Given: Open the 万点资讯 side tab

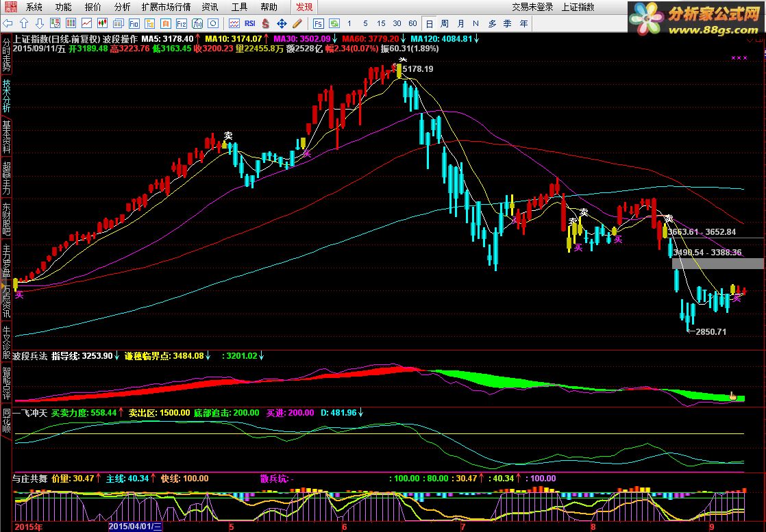Looking at the screenshot, I should coord(6,302).
